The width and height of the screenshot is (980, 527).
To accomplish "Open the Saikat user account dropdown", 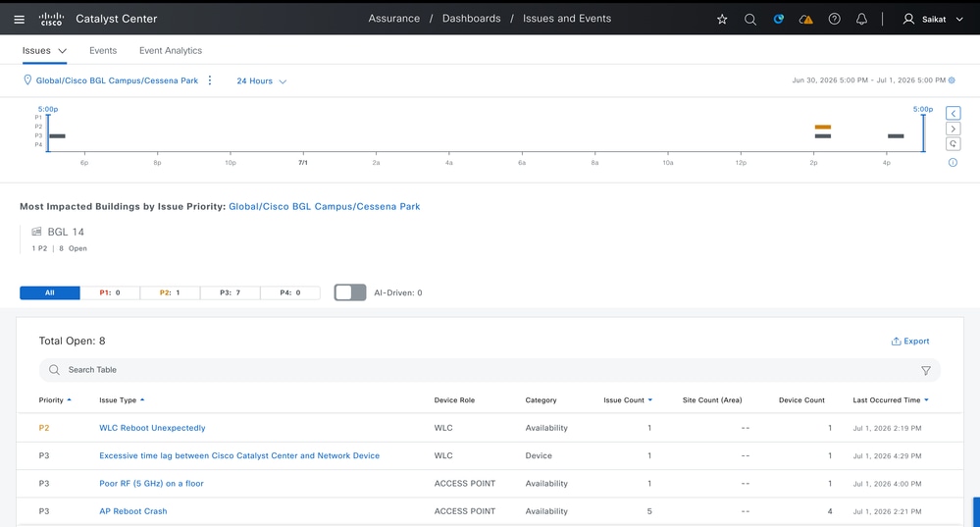I will click(943, 20).
